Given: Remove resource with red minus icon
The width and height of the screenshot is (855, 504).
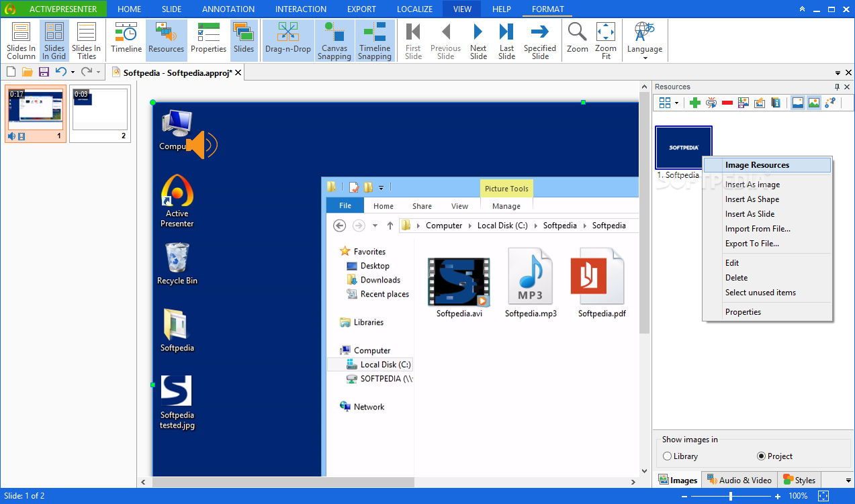Looking at the screenshot, I should click(727, 103).
